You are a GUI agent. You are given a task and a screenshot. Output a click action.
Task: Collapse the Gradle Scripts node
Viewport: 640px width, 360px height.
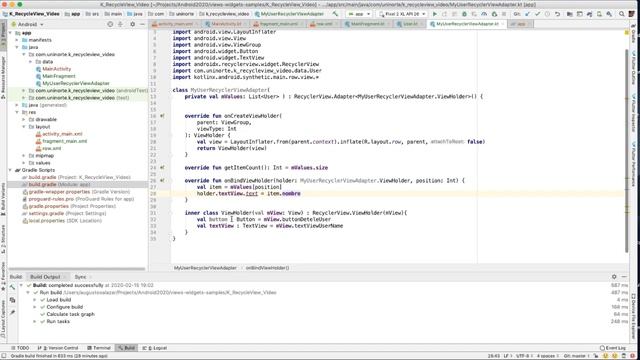(x=10, y=170)
